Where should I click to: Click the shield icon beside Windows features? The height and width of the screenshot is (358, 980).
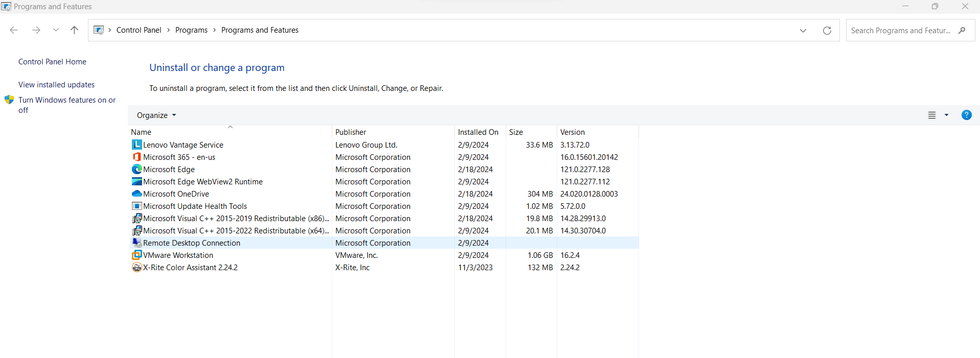(9, 100)
